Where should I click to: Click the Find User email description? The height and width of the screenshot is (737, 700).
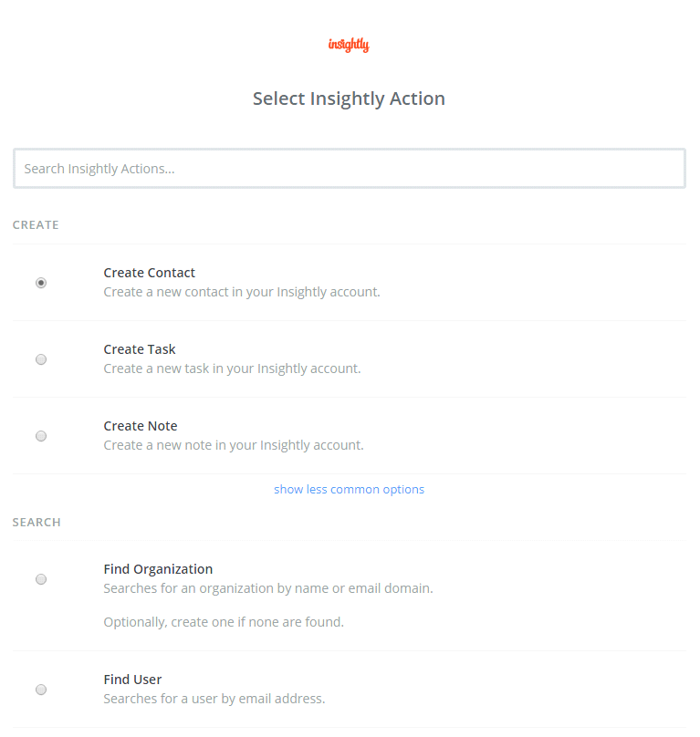click(214, 700)
